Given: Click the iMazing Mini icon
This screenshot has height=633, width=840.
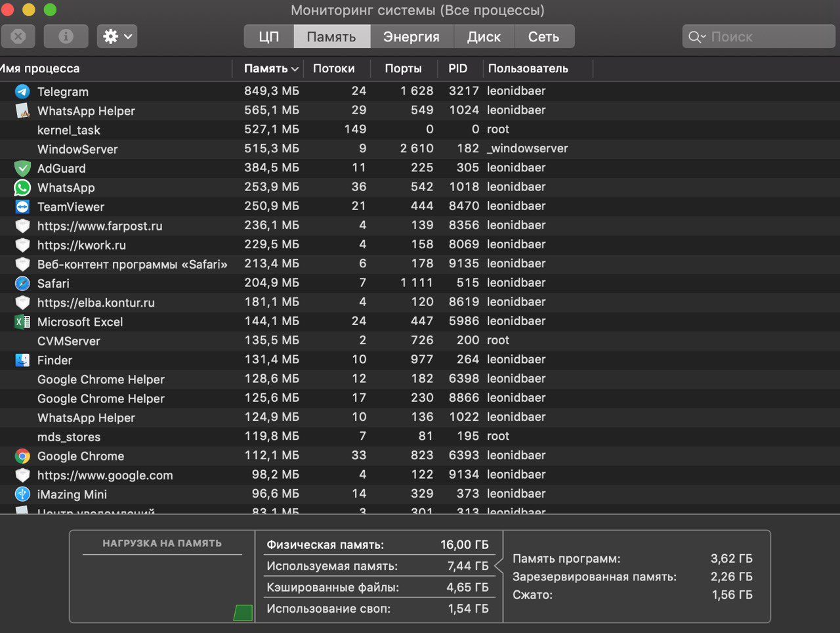Looking at the screenshot, I should coord(22,494).
